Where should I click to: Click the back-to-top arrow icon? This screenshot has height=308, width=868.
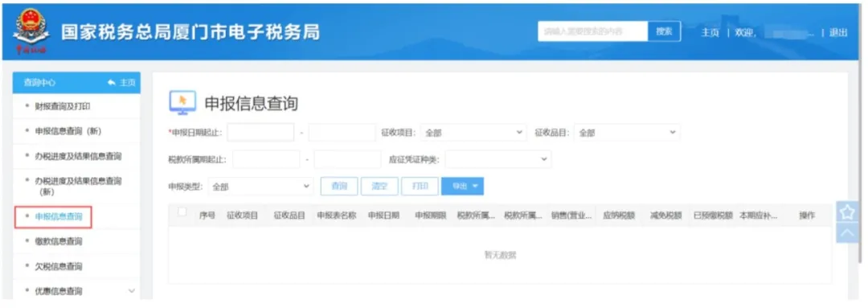[848, 232]
